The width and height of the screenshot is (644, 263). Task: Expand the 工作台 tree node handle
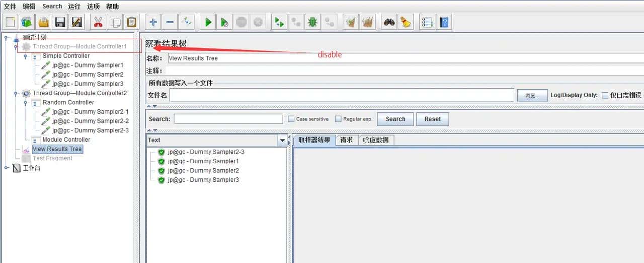(x=6, y=168)
